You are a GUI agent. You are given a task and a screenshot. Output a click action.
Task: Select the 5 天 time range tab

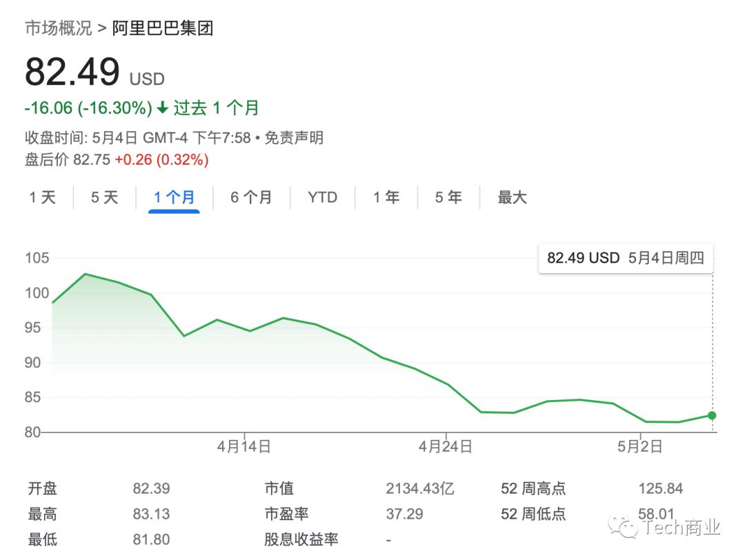pyautogui.click(x=105, y=197)
